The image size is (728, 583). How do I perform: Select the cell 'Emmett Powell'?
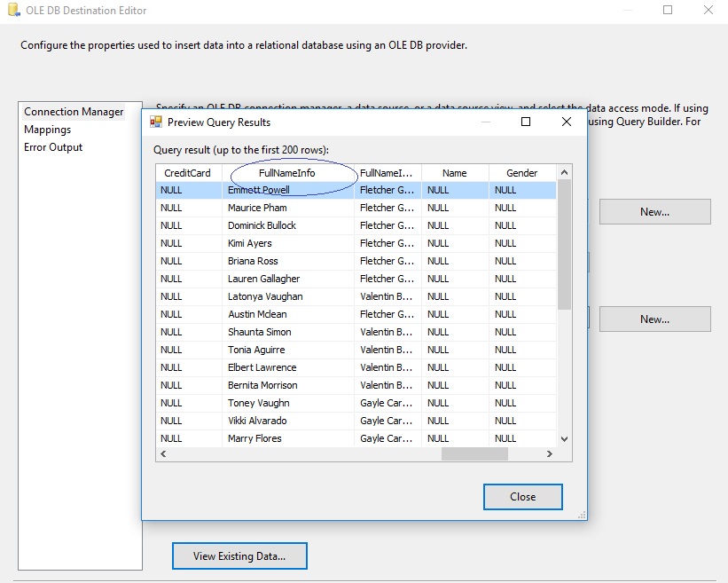288,190
